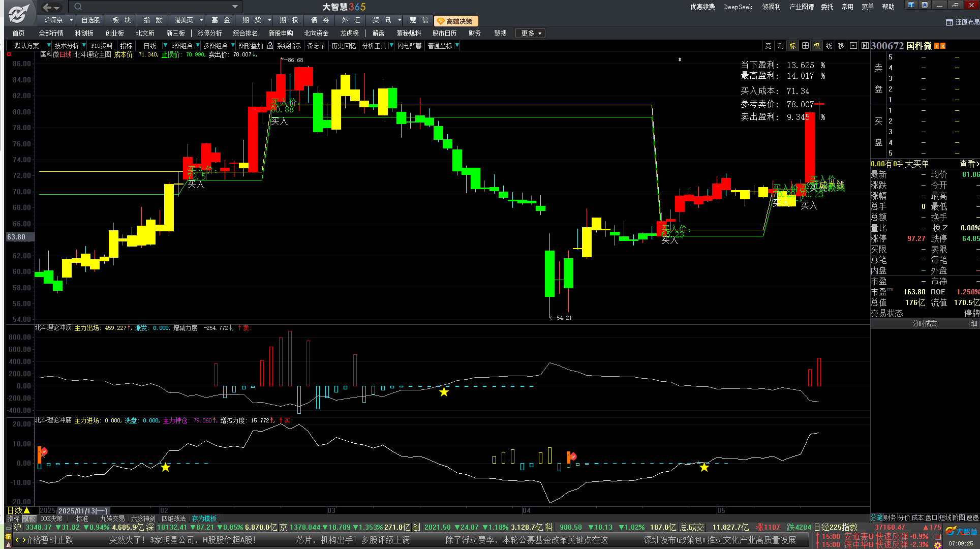Viewport: 980px width, 549px height.
Task: Open the 期货 dropdown arrow
Action: [x=269, y=20]
